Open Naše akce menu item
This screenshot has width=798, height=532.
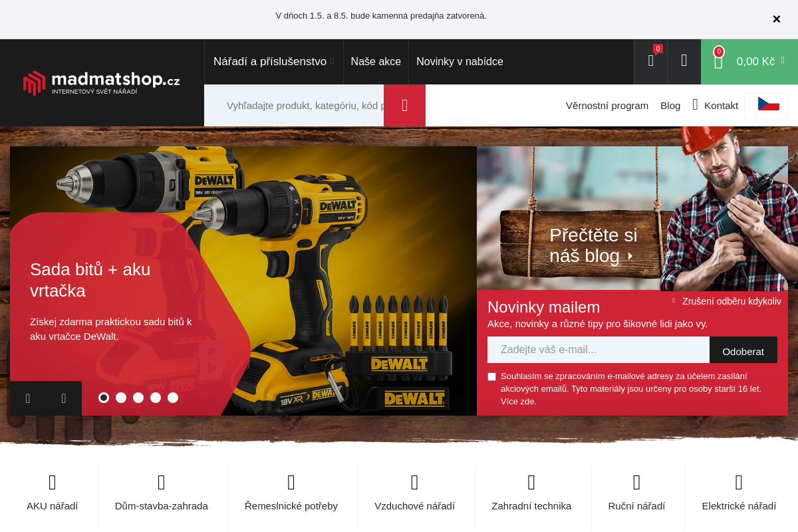[376, 61]
